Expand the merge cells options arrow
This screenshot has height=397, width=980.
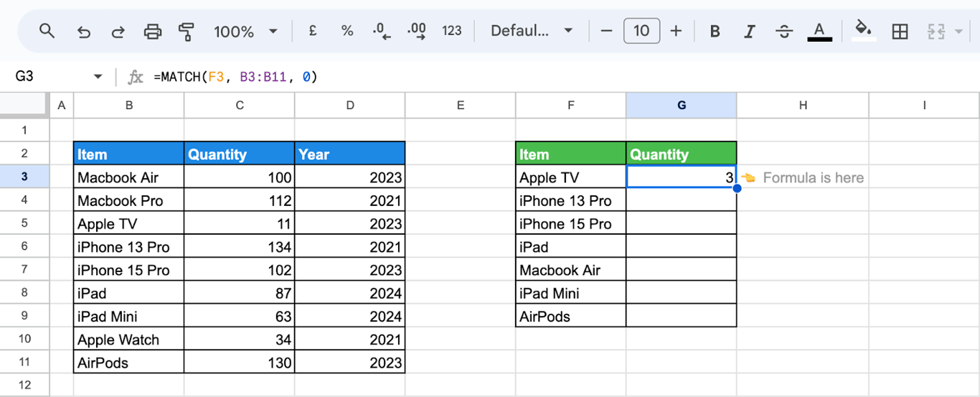[x=959, y=32]
